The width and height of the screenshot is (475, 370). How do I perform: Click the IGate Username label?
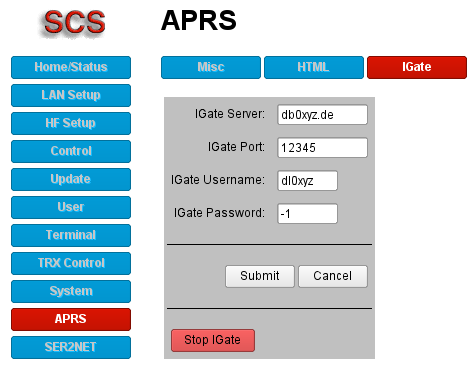click(x=218, y=180)
